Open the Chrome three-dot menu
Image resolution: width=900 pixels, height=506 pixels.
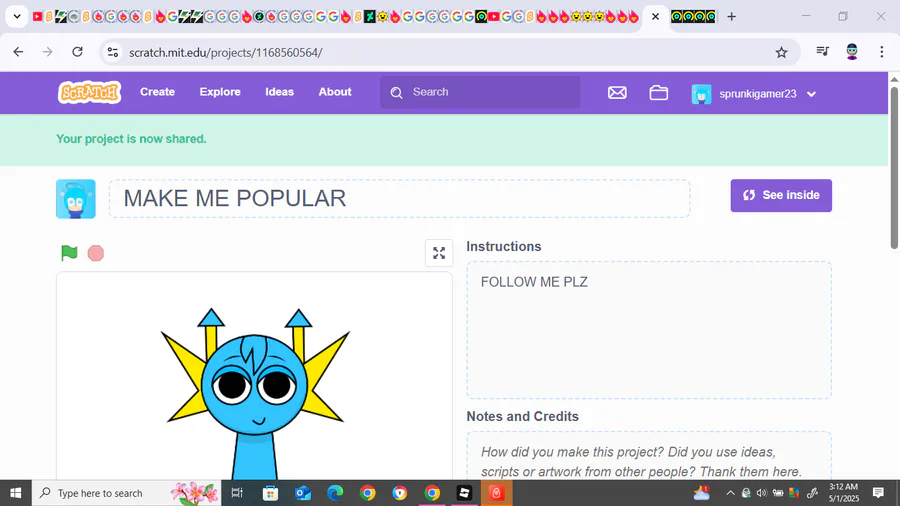coord(882,52)
